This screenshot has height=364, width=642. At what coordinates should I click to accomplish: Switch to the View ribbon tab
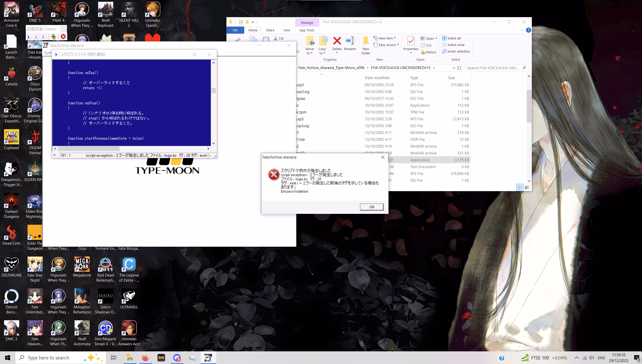coord(287,30)
